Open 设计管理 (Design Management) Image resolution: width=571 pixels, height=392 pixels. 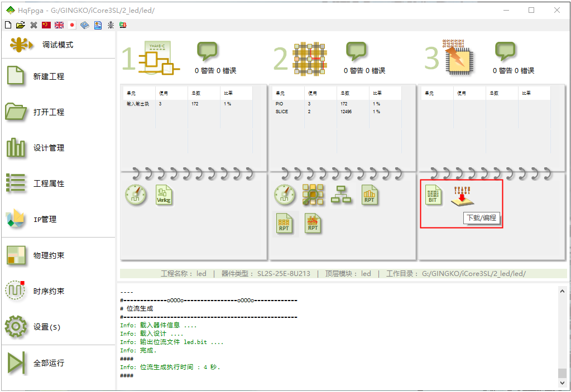click(x=49, y=148)
